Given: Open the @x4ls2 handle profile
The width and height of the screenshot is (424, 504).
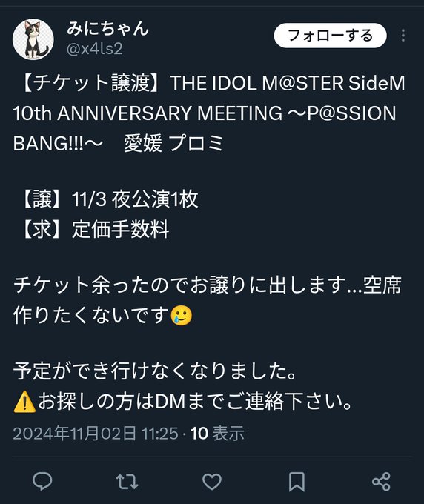Looking at the screenshot, I should pos(95,49).
